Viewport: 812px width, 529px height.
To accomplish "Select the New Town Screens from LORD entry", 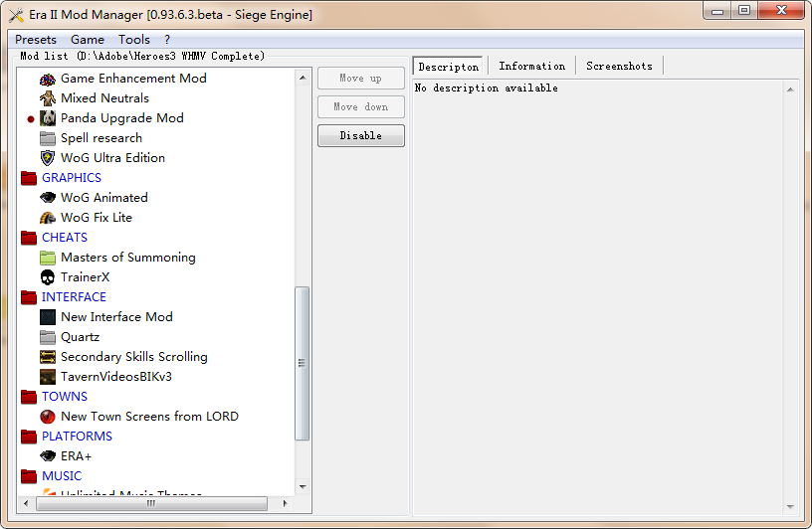I will [149, 417].
